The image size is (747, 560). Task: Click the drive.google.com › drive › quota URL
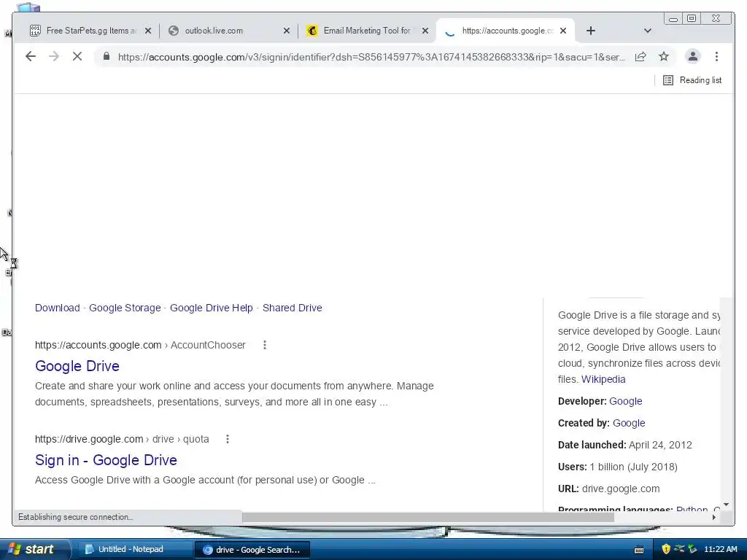click(x=122, y=439)
